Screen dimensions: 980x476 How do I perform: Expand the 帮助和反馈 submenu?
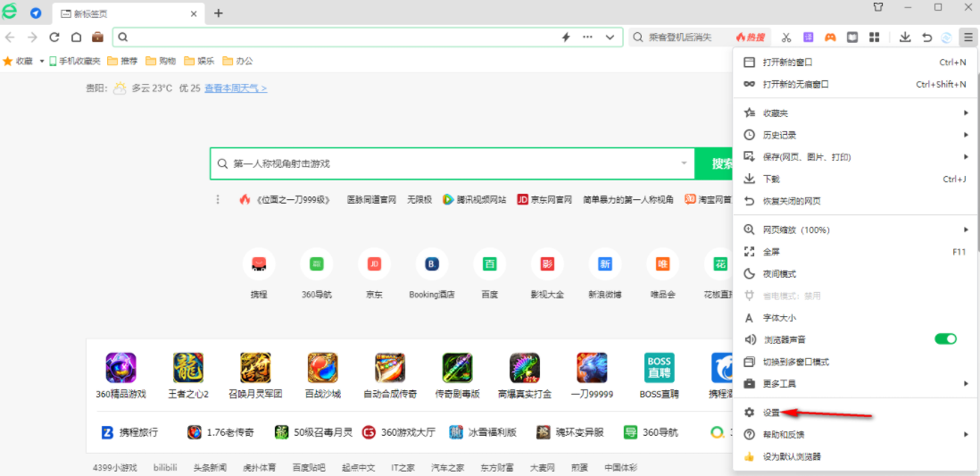[856, 435]
